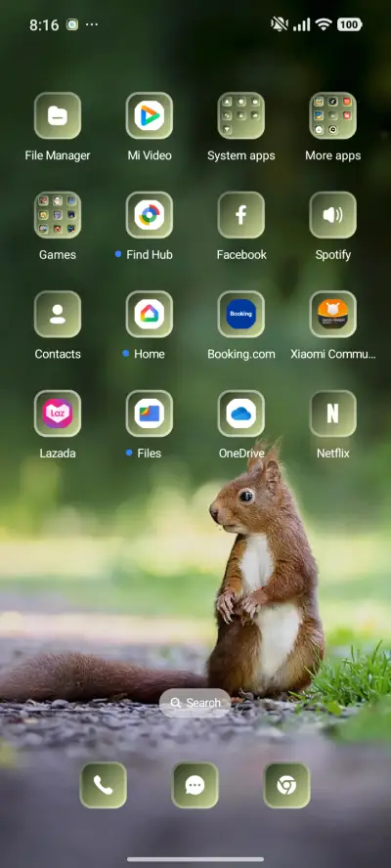Tap the bottom navigation gesture bar
This screenshot has height=868, width=391.
(x=195, y=859)
